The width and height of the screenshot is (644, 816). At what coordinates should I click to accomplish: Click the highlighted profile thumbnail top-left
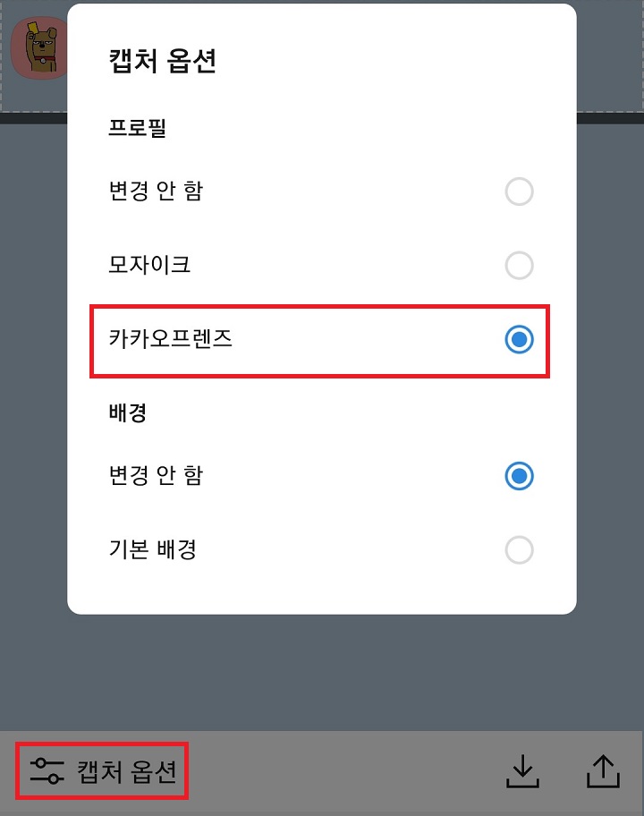[39, 48]
